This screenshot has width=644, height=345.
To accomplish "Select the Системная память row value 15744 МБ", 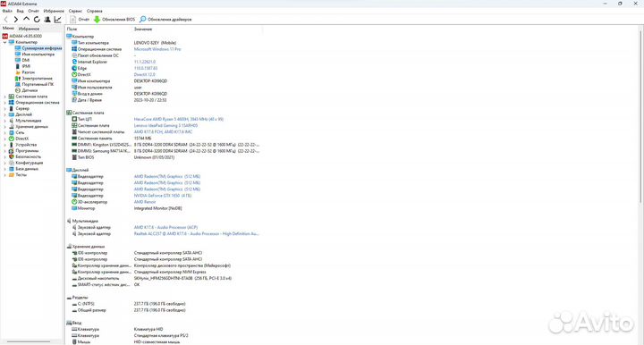I will coord(142,139).
